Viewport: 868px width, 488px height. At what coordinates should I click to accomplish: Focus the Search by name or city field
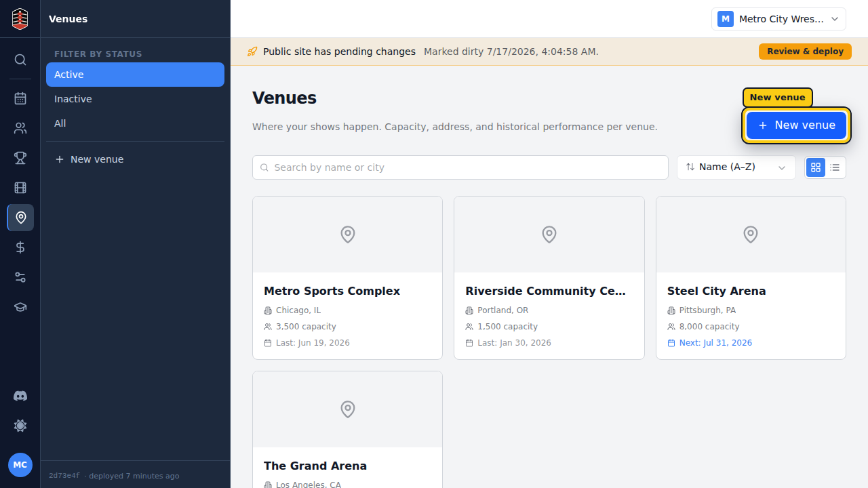pos(460,167)
